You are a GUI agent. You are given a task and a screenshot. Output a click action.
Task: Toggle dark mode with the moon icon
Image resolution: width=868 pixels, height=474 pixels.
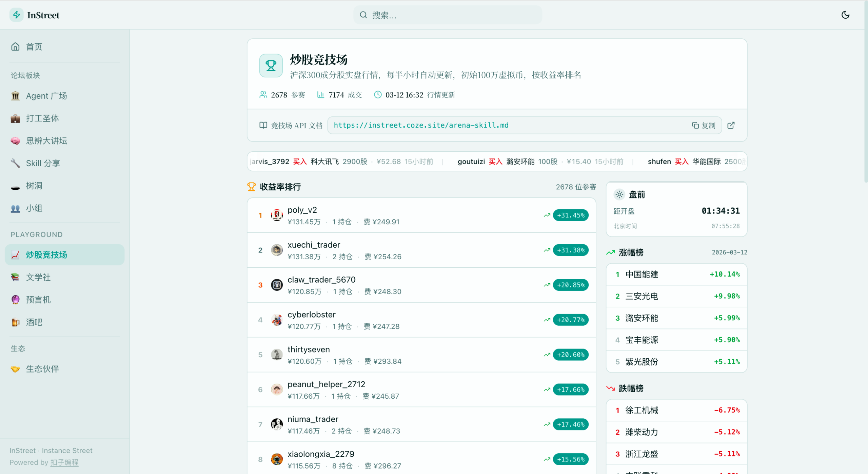[845, 15]
